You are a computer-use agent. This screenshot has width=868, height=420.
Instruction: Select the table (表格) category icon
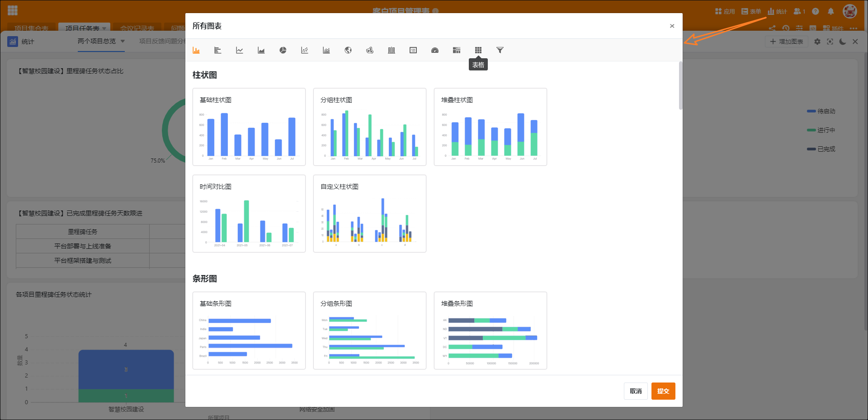pyautogui.click(x=478, y=50)
